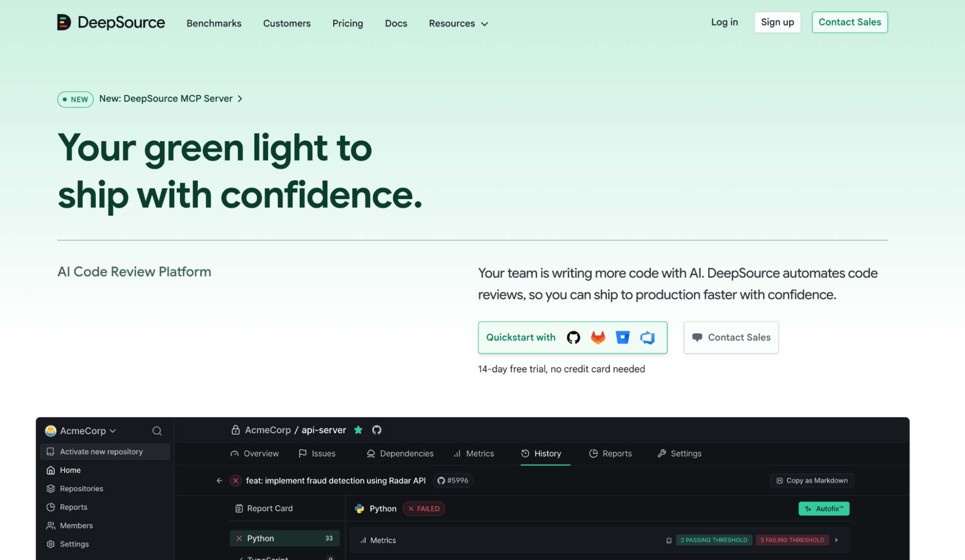Open the Customers nav item

point(287,24)
